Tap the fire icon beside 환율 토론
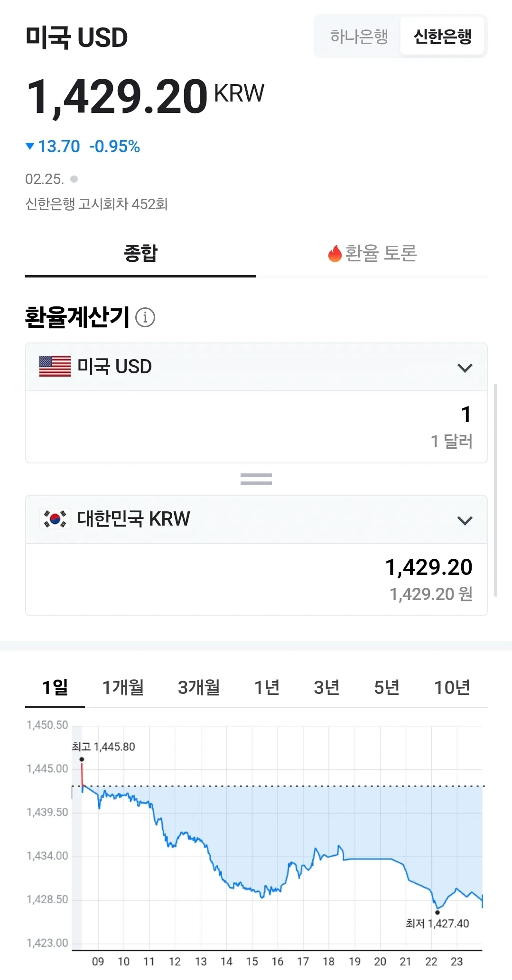Screen dimensions: 512x980 pyautogui.click(x=335, y=253)
